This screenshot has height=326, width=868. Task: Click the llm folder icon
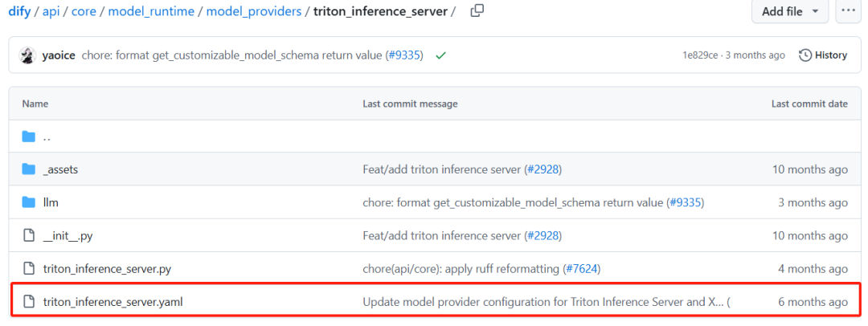click(x=29, y=202)
